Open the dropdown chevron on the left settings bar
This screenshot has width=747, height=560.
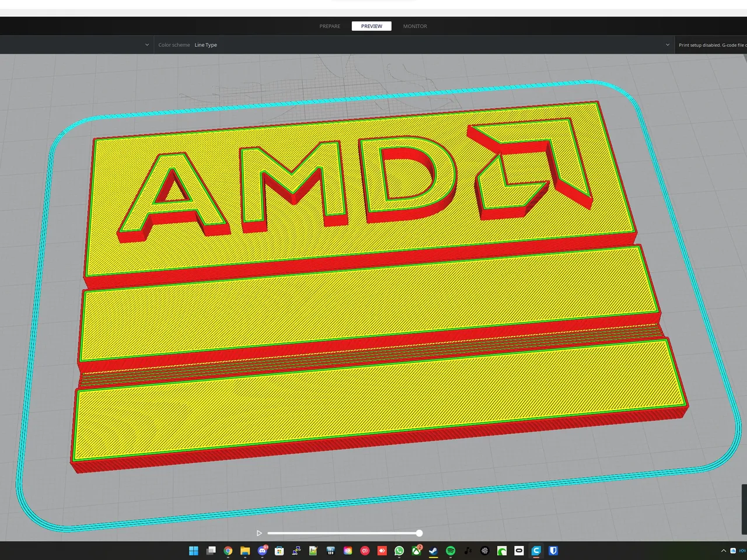[147, 45]
